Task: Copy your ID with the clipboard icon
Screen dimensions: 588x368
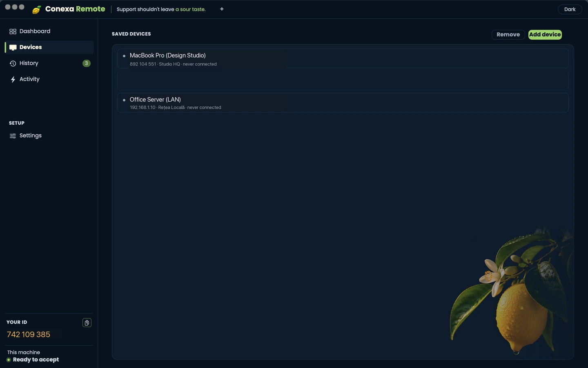Action: [87, 323]
